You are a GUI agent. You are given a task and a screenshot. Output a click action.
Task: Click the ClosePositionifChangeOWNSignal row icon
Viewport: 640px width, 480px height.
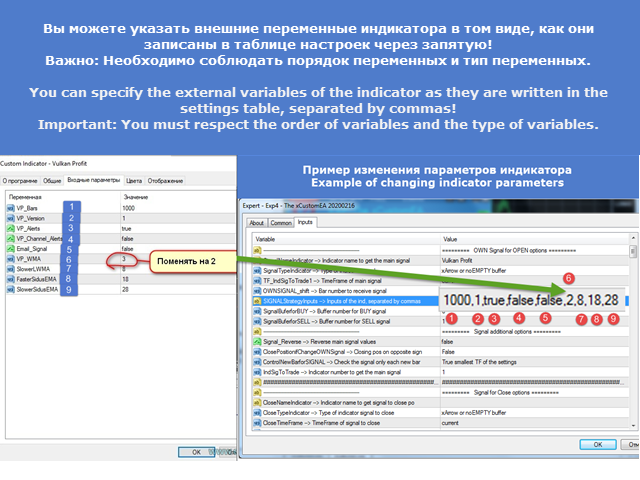257,352
